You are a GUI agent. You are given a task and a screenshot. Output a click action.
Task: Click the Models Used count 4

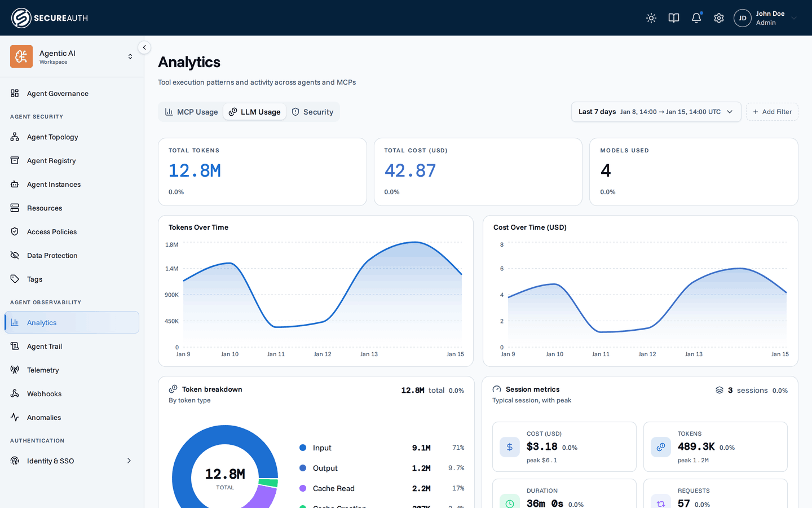(606, 170)
